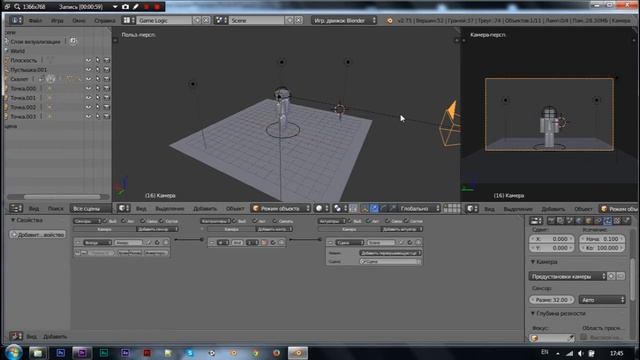Open the render engine dropdown

pyautogui.click(x=344, y=20)
